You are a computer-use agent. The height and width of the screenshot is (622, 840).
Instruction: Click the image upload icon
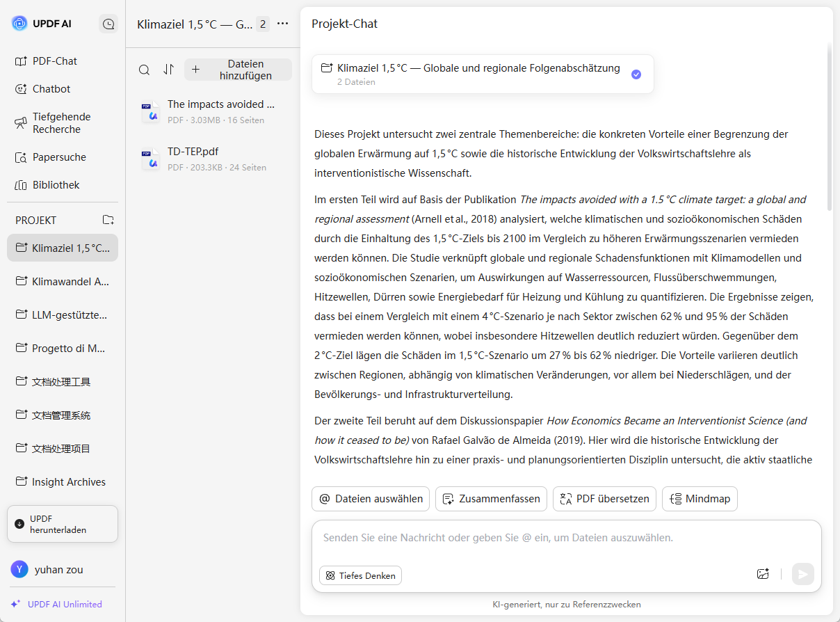(763, 574)
